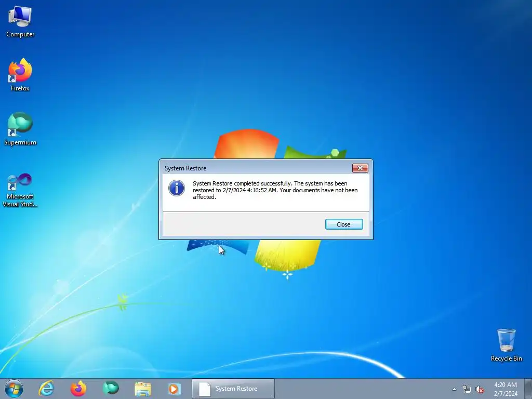Launch Internet Explorer from the taskbar
The height and width of the screenshot is (399, 532).
[46, 389]
